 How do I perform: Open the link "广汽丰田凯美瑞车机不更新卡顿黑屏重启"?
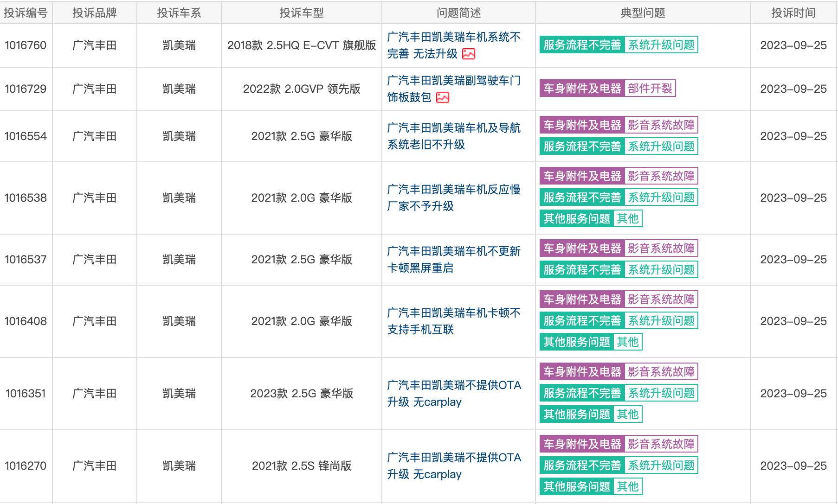click(454, 260)
